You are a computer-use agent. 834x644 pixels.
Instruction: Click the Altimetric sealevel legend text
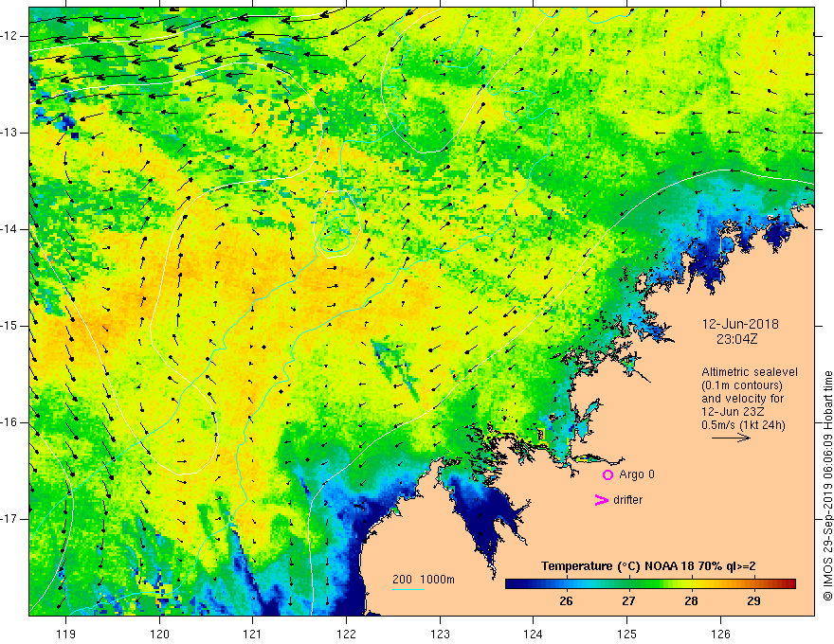coord(750,372)
